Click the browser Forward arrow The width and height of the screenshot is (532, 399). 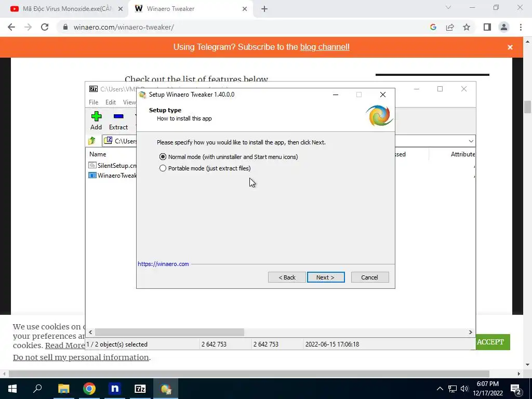pyautogui.click(x=28, y=27)
